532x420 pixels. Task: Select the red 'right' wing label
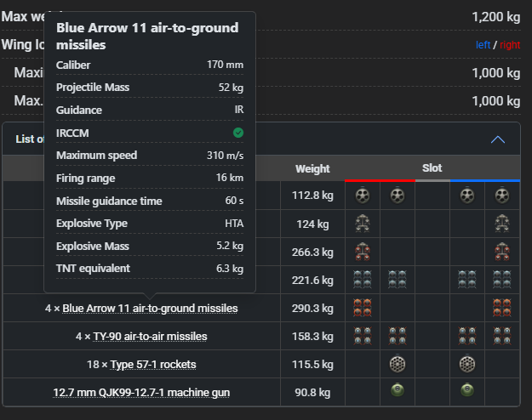510,45
